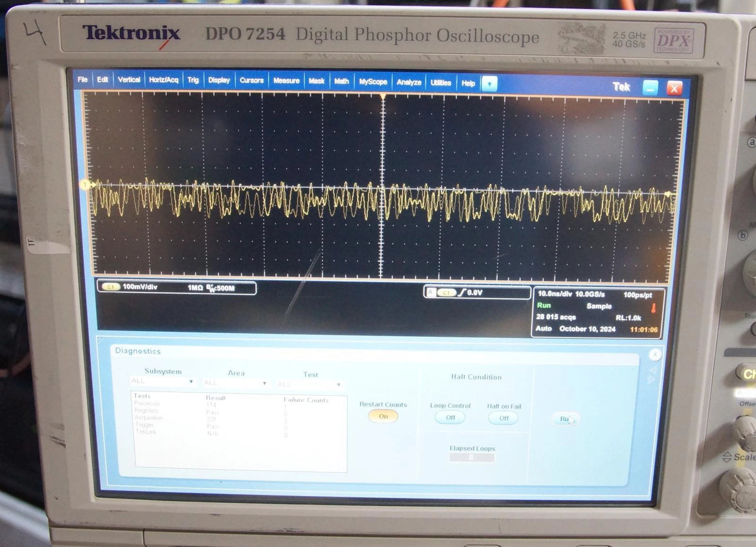Open the File menu

tap(83, 80)
